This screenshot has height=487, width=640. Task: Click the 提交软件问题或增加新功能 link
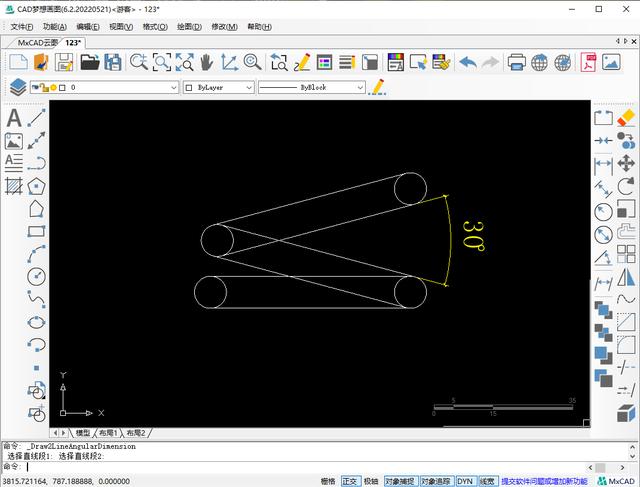(544, 481)
